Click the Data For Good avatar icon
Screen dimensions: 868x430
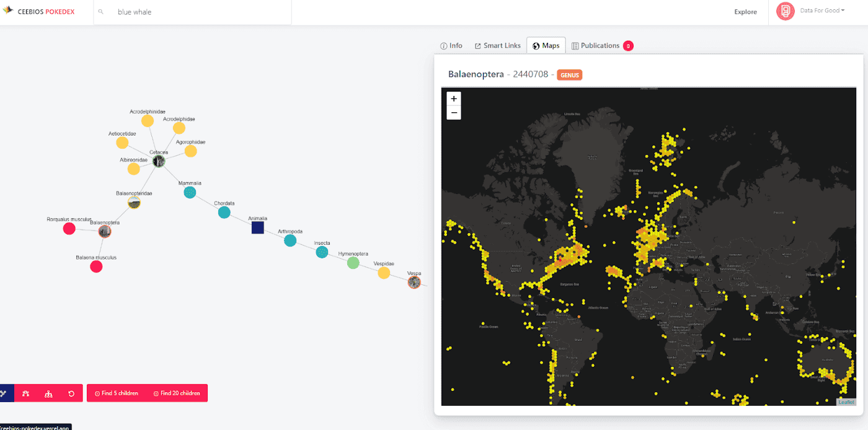786,12
